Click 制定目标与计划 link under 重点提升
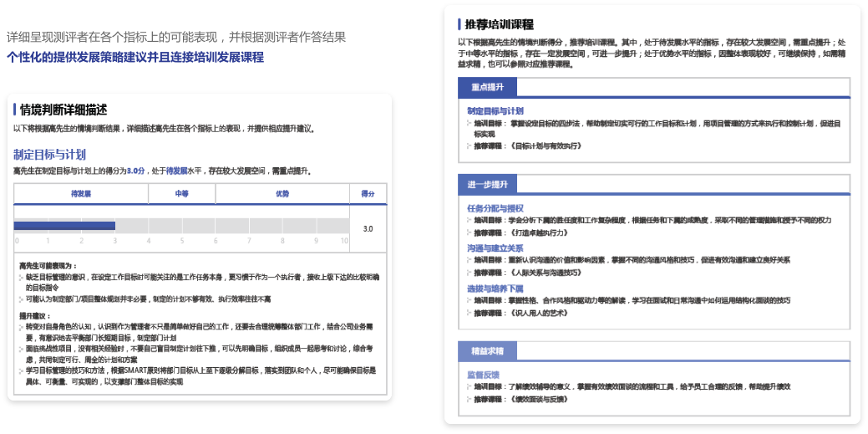The width and height of the screenshot is (868, 434). click(x=495, y=111)
